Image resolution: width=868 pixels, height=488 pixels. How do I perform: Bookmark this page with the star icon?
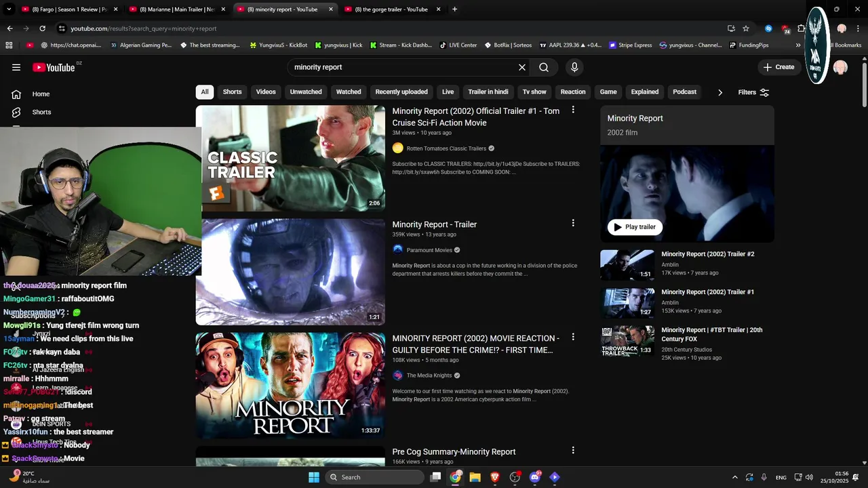[746, 28]
